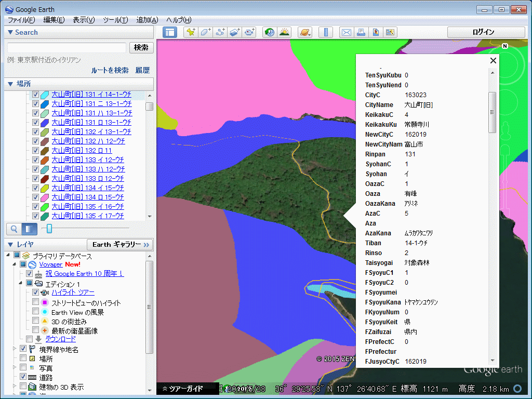Toggle the ハイライト ツアー layer checkbox
This screenshot has width=532, height=399.
point(35,292)
